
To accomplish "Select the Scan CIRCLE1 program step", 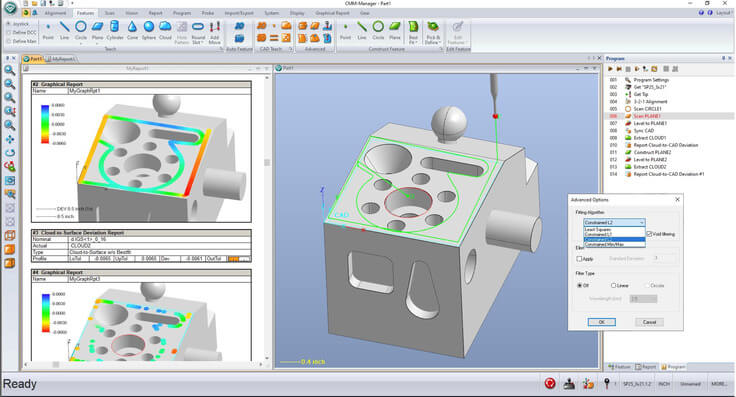I will click(647, 109).
